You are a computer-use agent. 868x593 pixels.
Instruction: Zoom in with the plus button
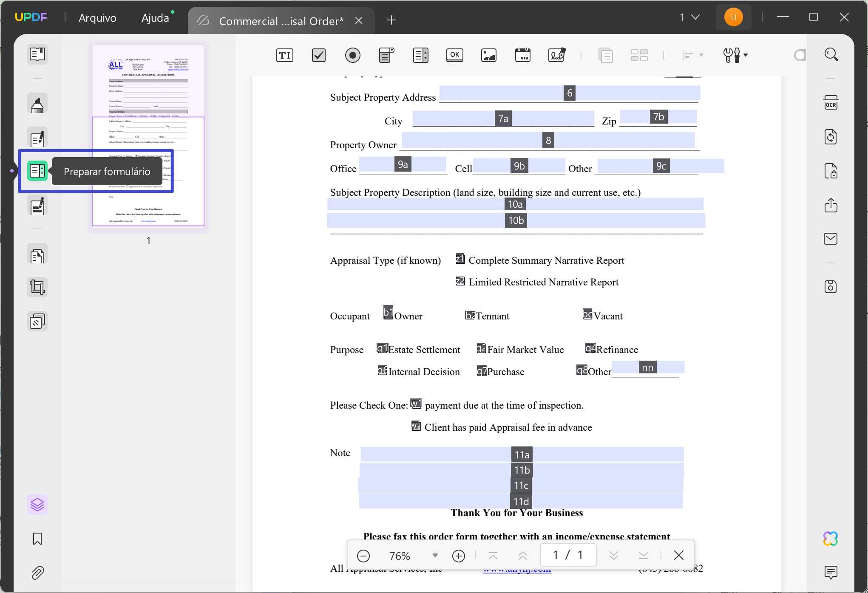(x=459, y=556)
